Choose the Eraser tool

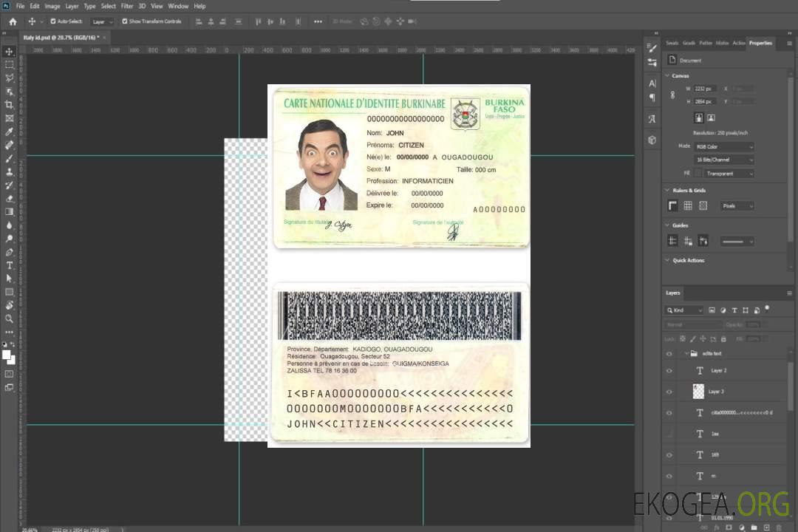[10, 198]
